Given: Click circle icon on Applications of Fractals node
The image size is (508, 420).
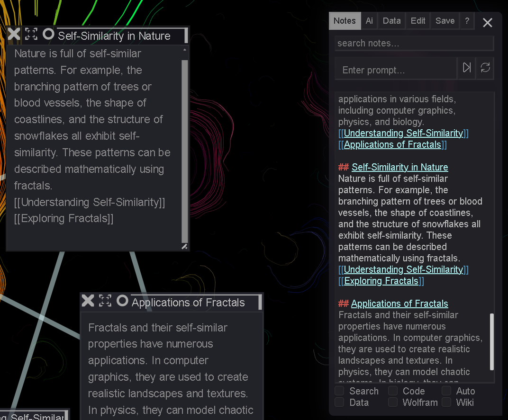Looking at the screenshot, I should (122, 301).
